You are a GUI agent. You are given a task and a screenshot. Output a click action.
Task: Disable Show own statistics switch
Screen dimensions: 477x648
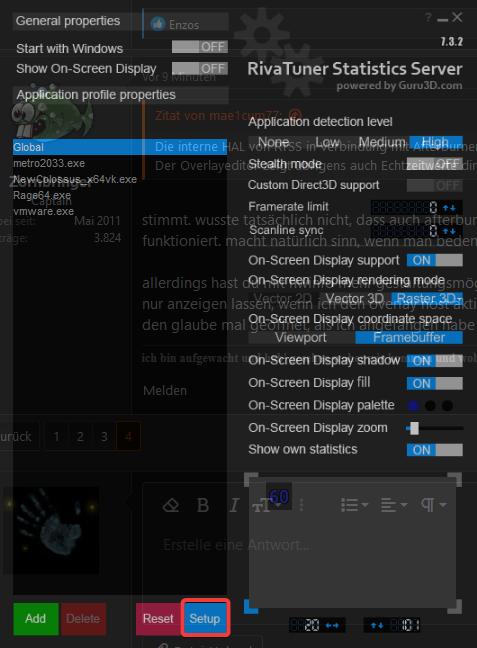pyautogui.click(x=434, y=450)
